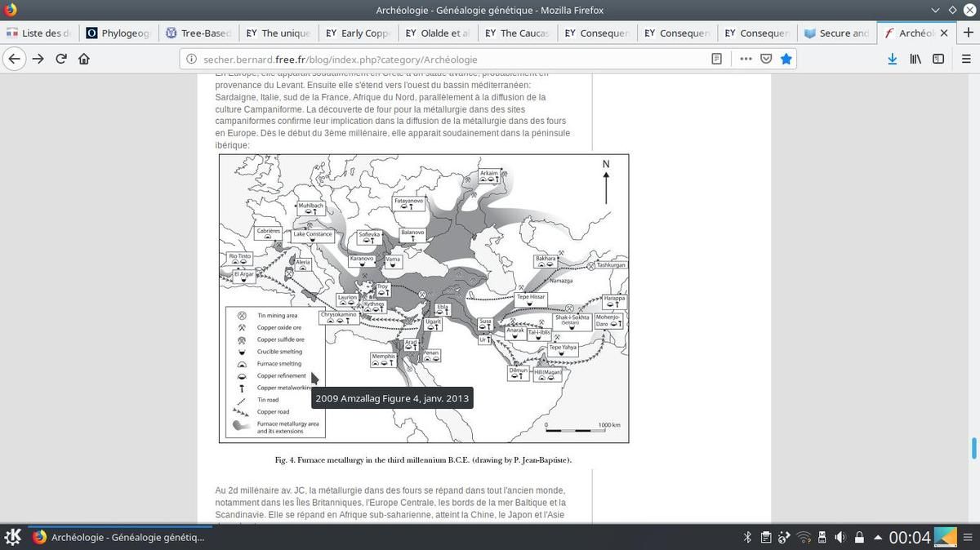Switch to the 'Olalde et al' tab

tap(439, 33)
